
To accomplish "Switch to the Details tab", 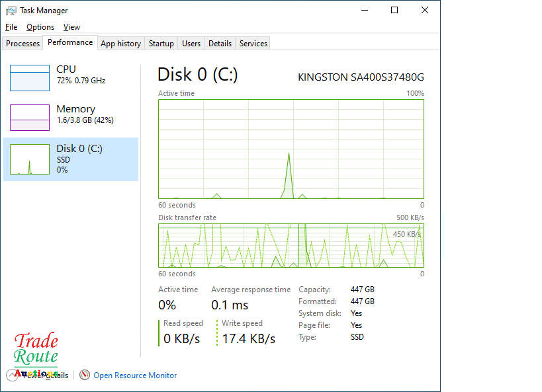I will point(220,44).
